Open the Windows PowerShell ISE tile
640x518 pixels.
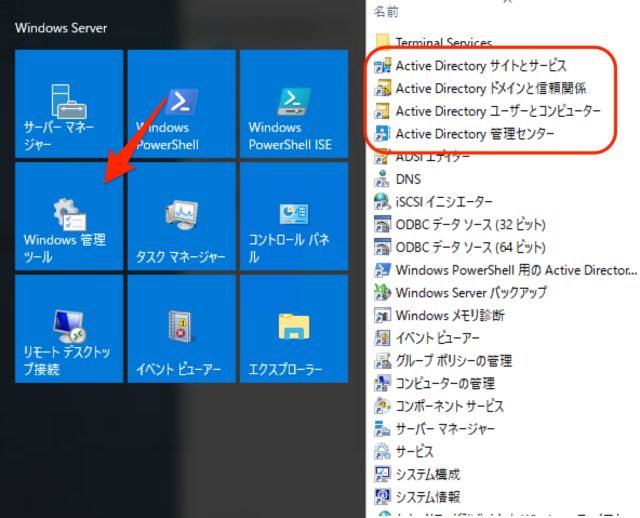click(x=294, y=104)
